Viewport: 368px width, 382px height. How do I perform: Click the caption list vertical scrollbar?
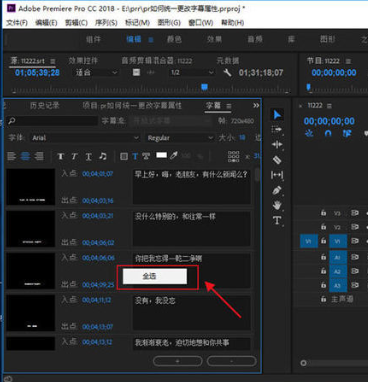[x=257, y=174]
